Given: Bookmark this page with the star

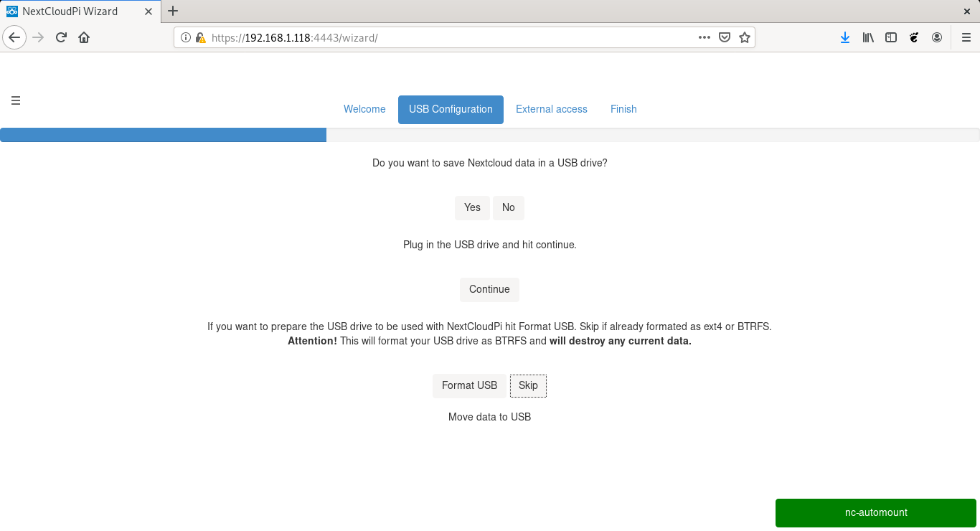Looking at the screenshot, I should pos(745,37).
